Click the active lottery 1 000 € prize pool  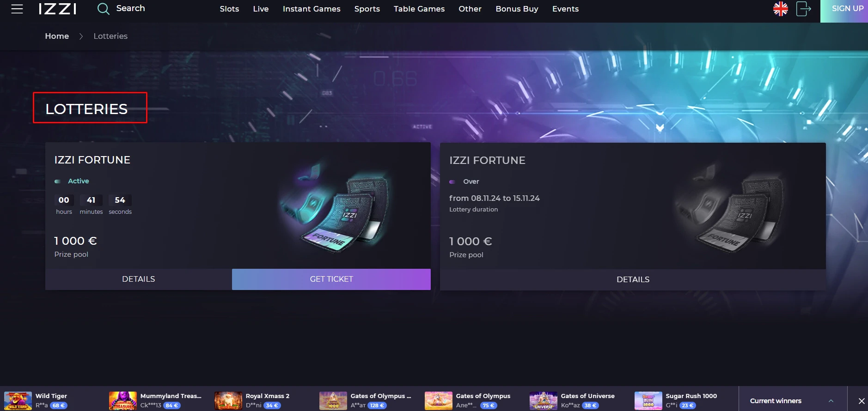pyautogui.click(x=75, y=241)
